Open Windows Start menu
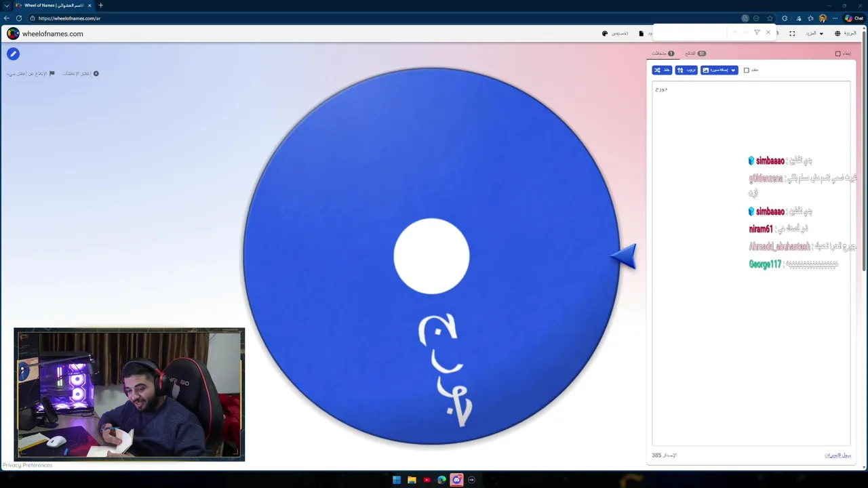This screenshot has width=868, height=488. (x=397, y=480)
